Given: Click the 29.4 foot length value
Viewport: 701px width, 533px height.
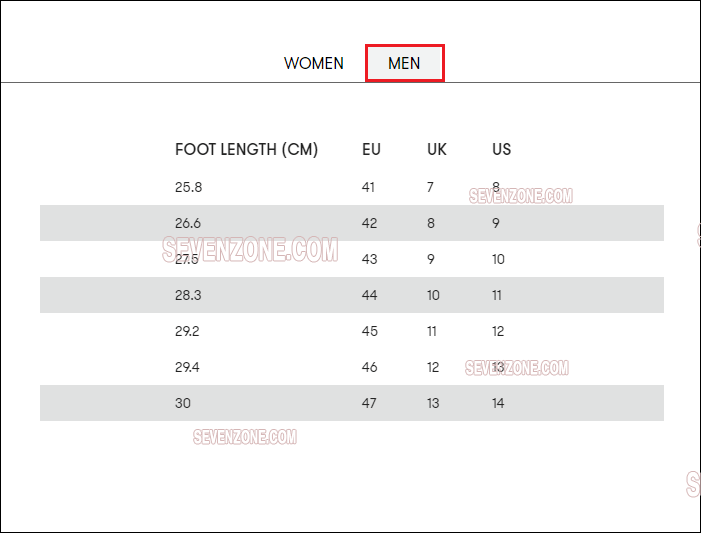Looking at the screenshot, I should point(187,367).
